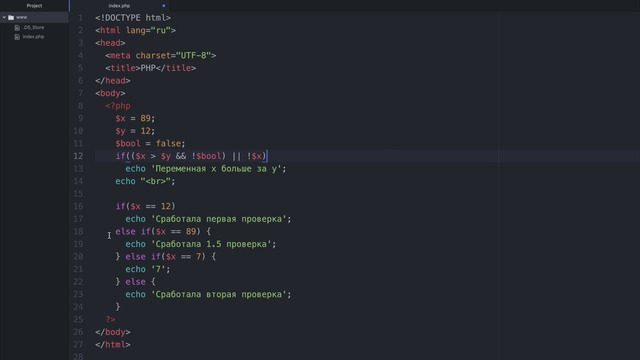Viewport: 640px width, 360px height.
Task: Collapse the www folder chevron
Action: click(x=4, y=17)
